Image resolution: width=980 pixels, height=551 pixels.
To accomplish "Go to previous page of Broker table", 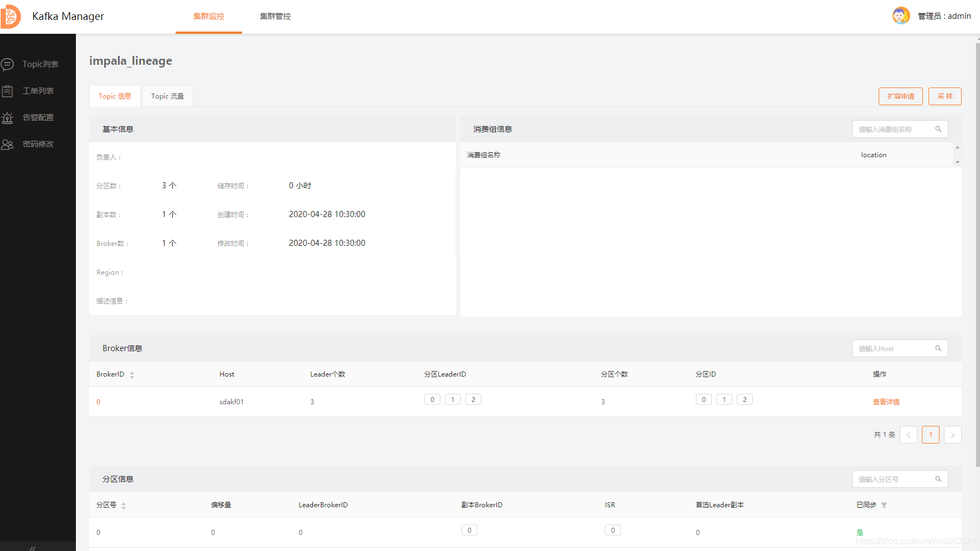I will 909,435.
